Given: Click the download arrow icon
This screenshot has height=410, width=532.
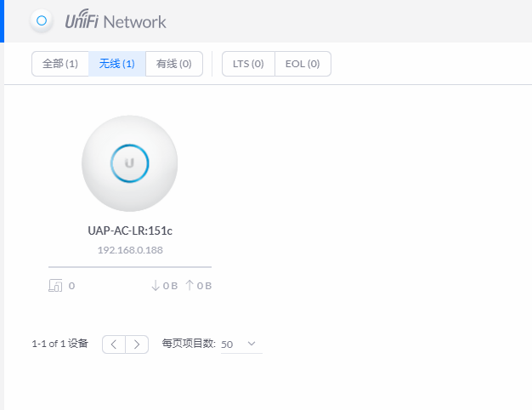Looking at the screenshot, I should (x=155, y=286).
